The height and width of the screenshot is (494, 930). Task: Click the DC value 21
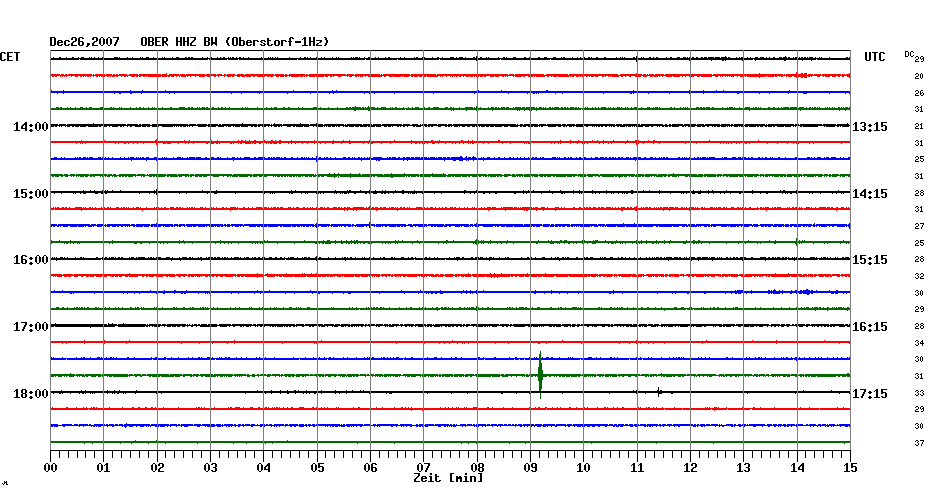919,126
